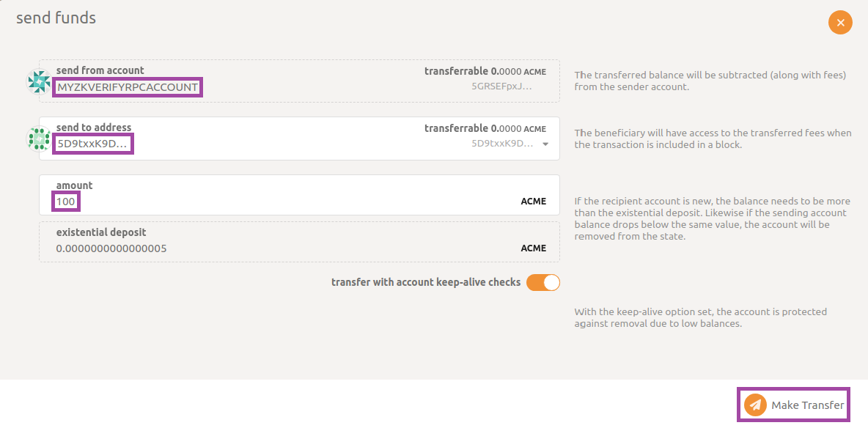
Task: Toggle the account keep-alive checks switch
Action: 543,282
